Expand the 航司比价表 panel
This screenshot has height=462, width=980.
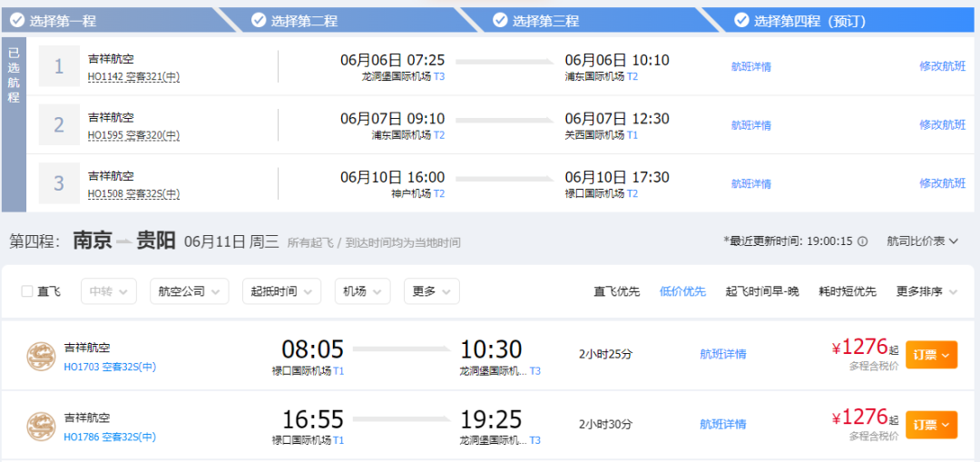pyautogui.click(x=923, y=241)
